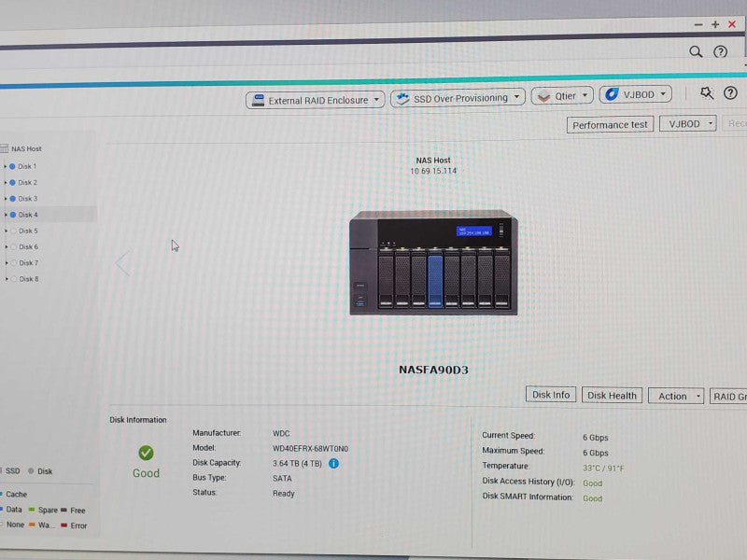Click the empty status dot of Disk 6
The image size is (747, 560).
point(14,246)
